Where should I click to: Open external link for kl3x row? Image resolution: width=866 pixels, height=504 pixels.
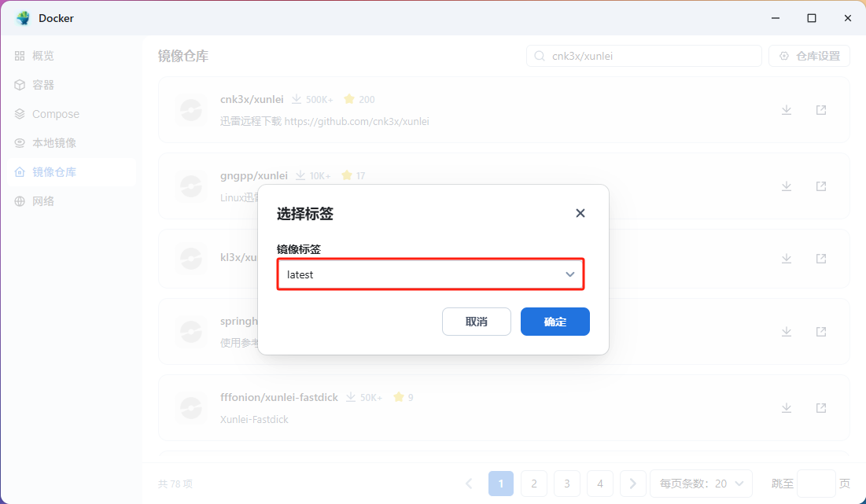click(x=821, y=259)
